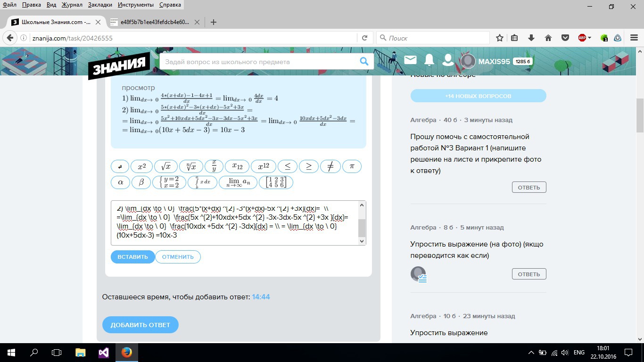Go to the Firefox home page icon
The image size is (644, 362).
click(x=548, y=38)
